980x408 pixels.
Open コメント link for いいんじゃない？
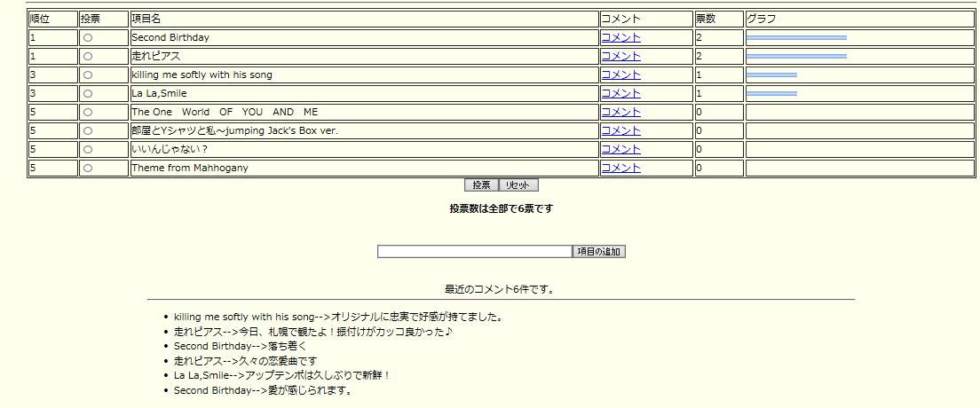[620, 150]
